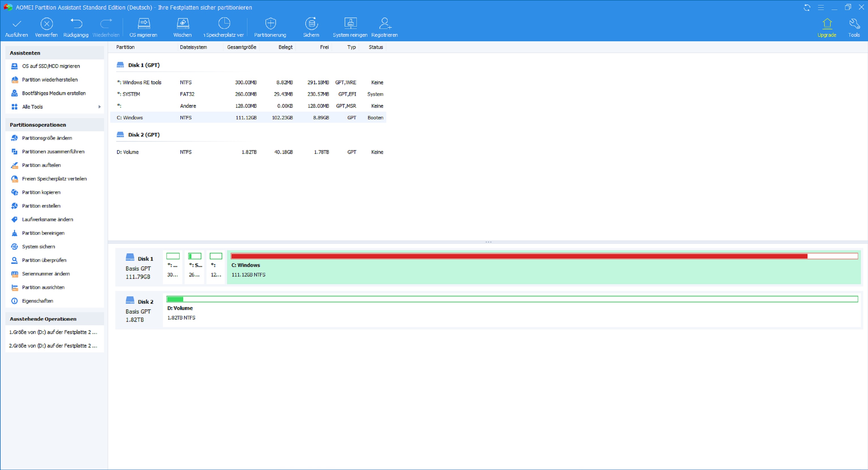Click the Ausführen checkmark icon

pyautogui.click(x=16, y=23)
